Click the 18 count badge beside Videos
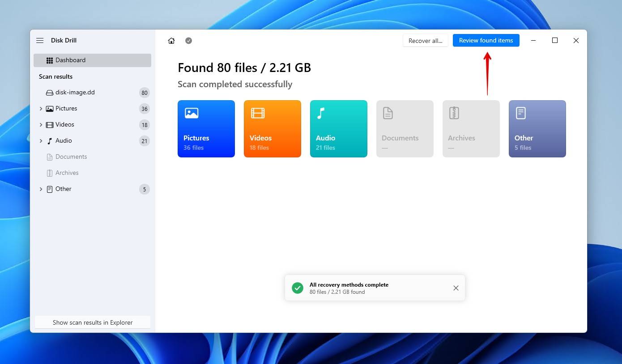Screen dimensions: 622x364 click(144, 125)
